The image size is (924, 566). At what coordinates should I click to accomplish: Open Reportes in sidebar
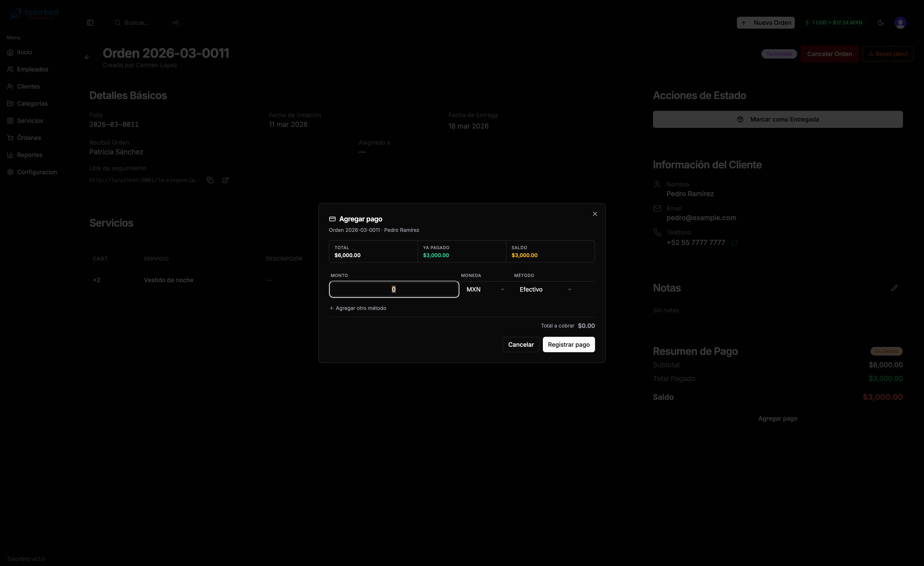(29, 155)
